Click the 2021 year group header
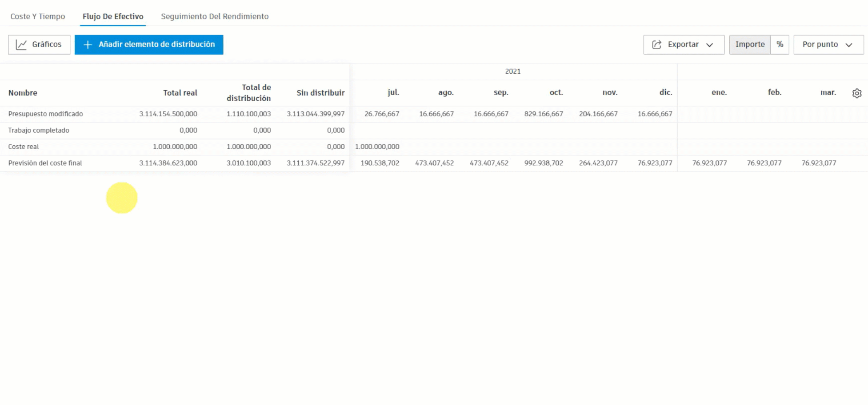Viewport: 868px width, 405px height. tap(513, 71)
